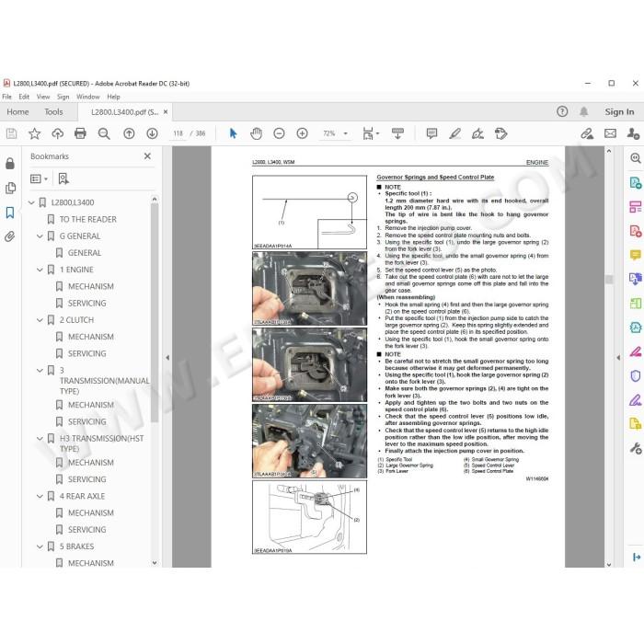Click the Stamp tool icon

pos(500,133)
